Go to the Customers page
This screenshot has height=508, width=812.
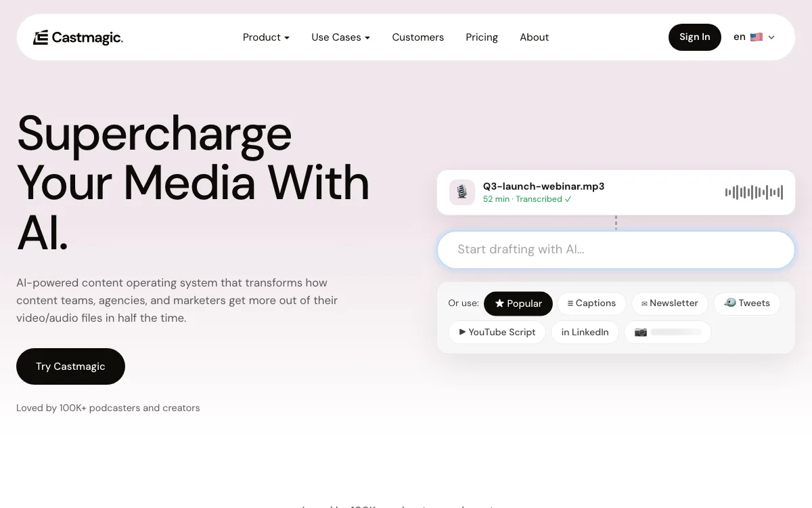[x=418, y=37]
